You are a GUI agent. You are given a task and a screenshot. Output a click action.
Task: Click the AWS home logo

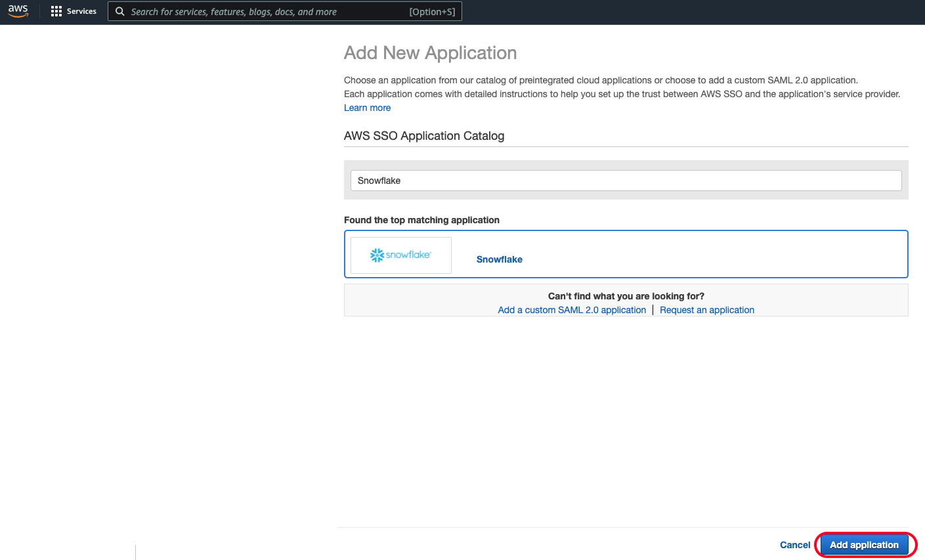(18, 11)
